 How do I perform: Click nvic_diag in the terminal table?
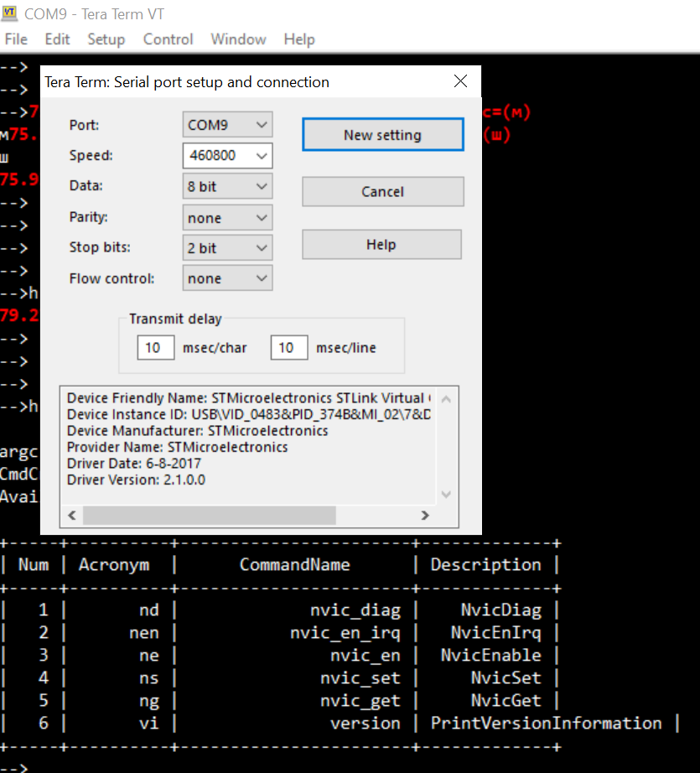point(355,610)
